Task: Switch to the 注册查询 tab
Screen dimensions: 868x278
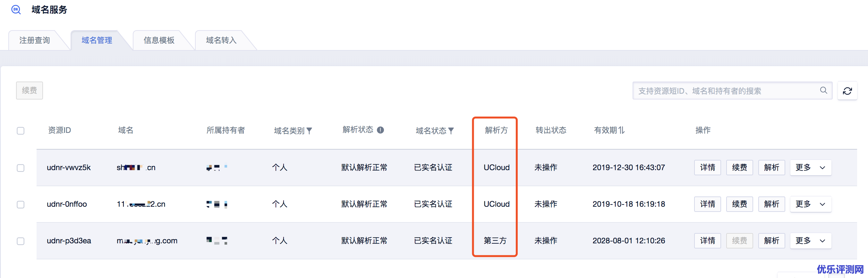Action: pyautogui.click(x=35, y=40)
